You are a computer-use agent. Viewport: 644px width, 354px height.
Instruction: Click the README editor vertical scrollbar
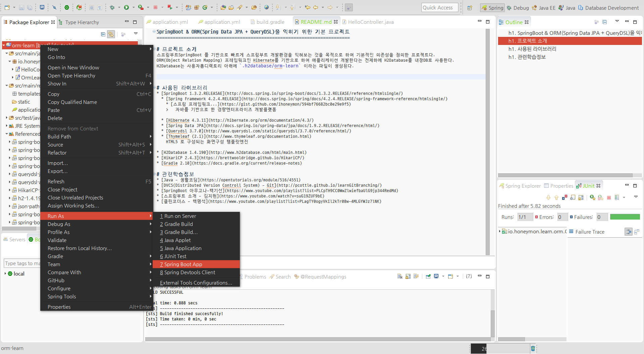(x=488, y=141)
